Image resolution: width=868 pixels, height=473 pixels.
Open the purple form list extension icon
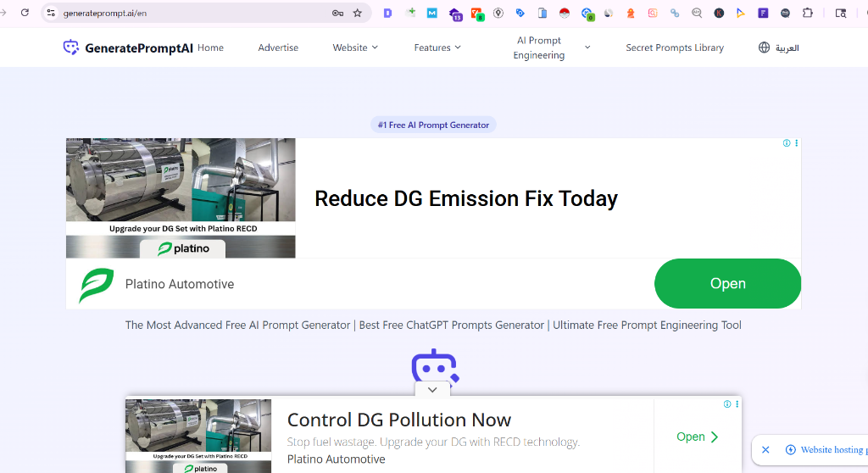[x=763, y=13]
